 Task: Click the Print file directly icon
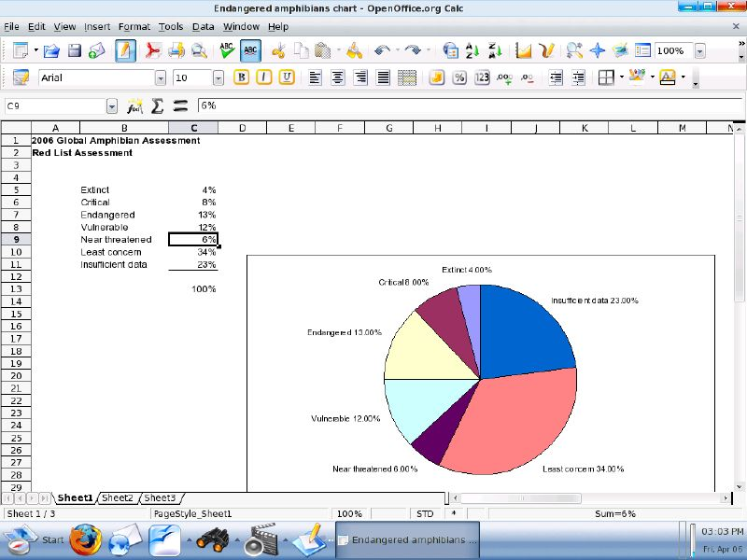[x=176, y=50]
